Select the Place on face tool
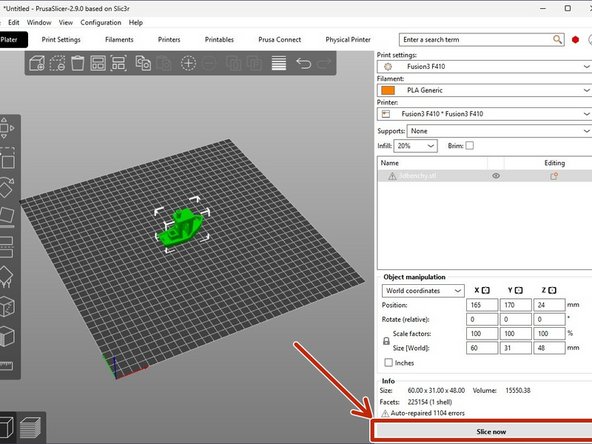 pos(7,216)
